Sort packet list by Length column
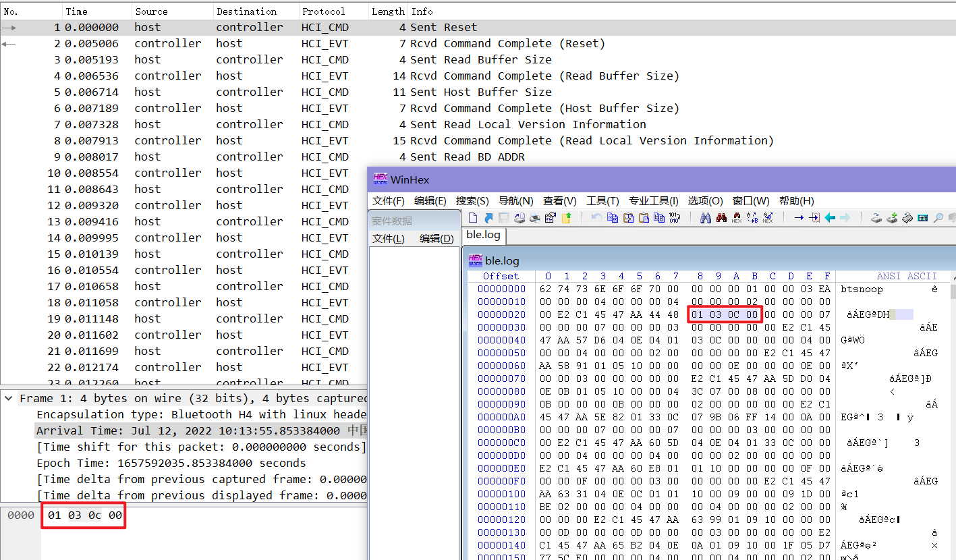956x560 pixels. (388, 11)
